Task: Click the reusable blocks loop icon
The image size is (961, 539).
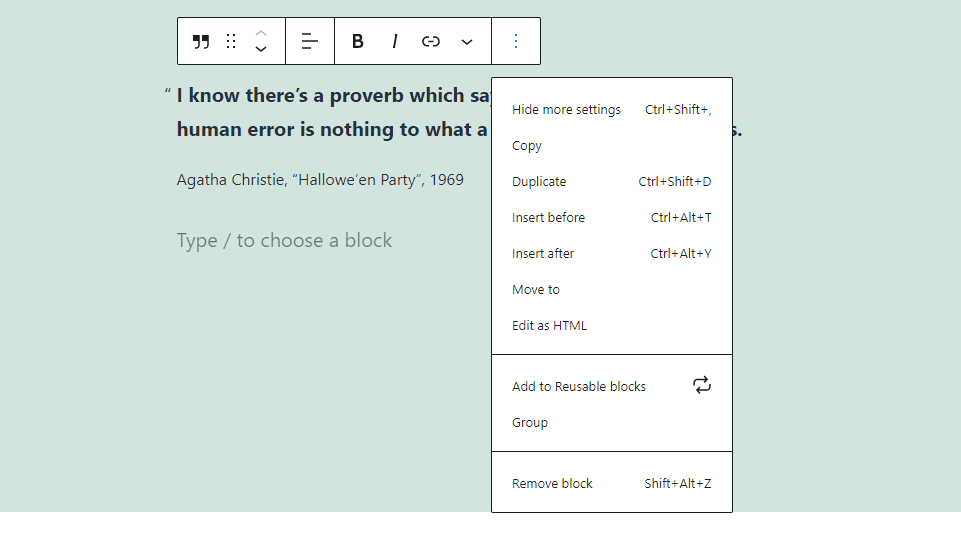Action: coord(702,385)
